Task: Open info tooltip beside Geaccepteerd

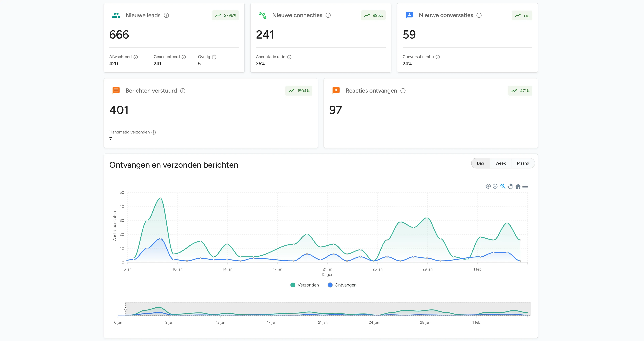Action: click(184, 57)
